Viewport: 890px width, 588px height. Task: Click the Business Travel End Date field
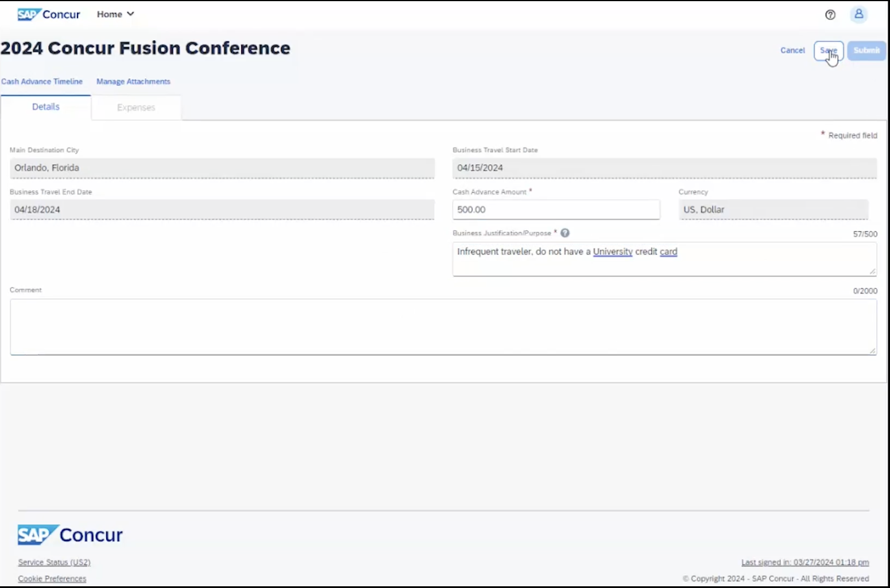click(x=222, y=210)
